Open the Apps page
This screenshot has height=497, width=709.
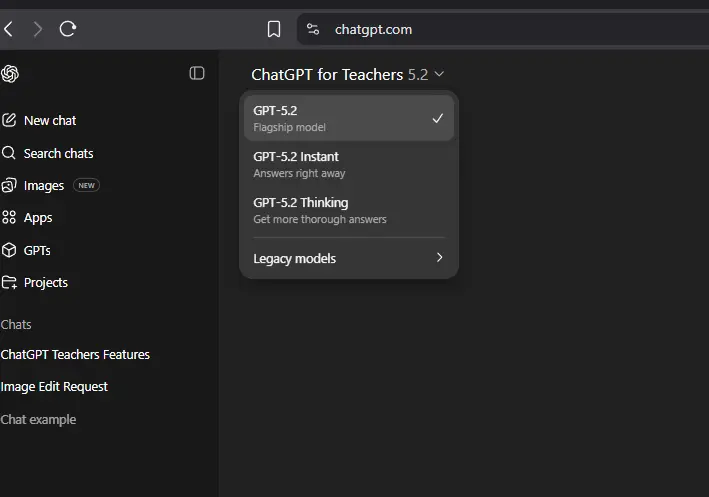pos(27,218)
